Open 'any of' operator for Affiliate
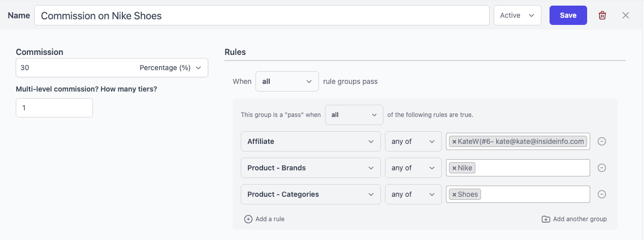 [x=413, y=141]
